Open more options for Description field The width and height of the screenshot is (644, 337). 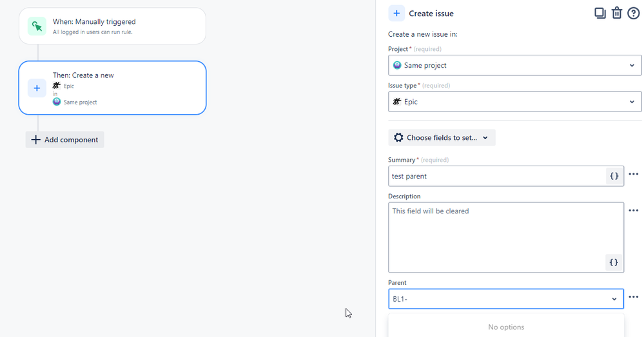634,211
